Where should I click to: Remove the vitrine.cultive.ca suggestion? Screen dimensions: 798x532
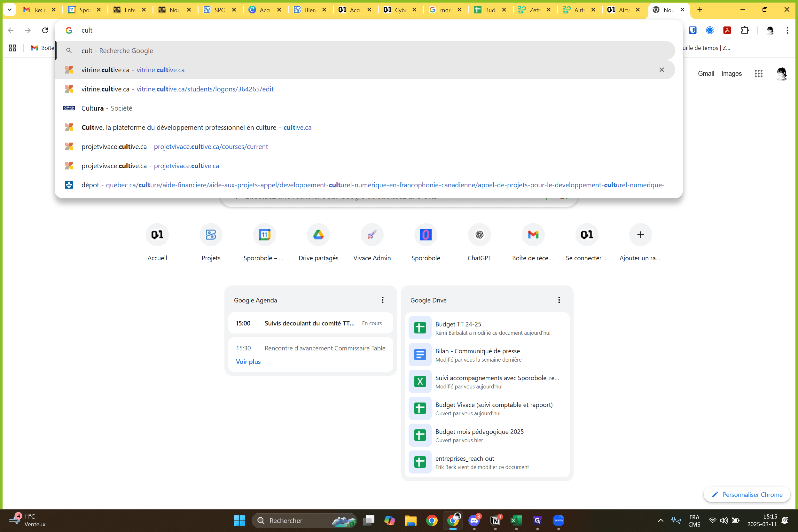(661, 70)
